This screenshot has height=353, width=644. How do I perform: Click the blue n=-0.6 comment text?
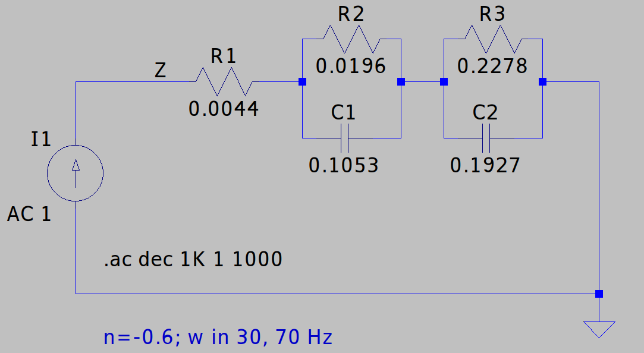click(x=218, y=338)
